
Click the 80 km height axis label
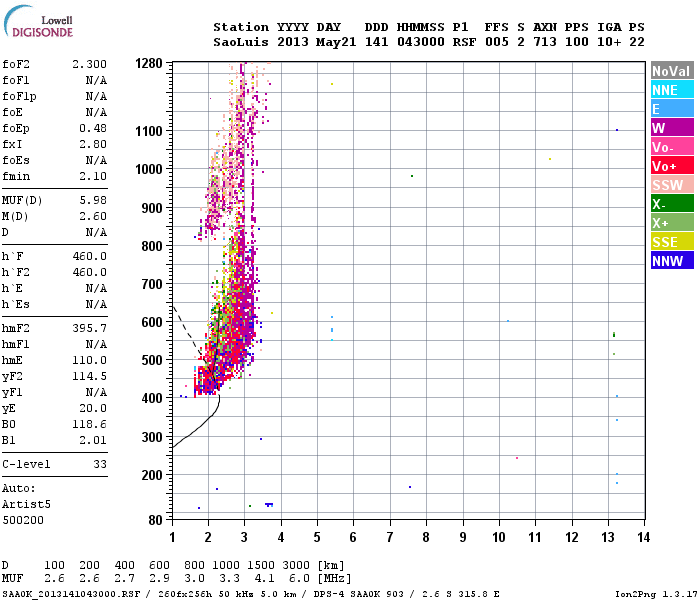(x=155, y=520)
